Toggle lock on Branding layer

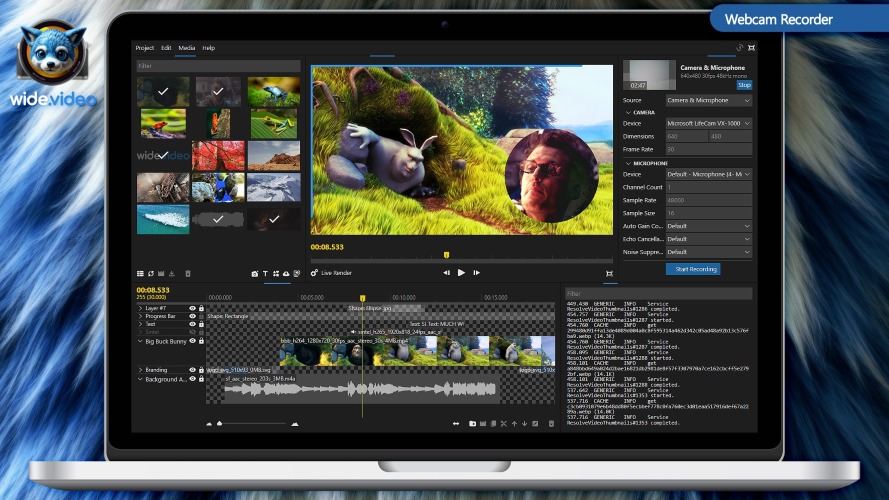click(x=201, y=370)
